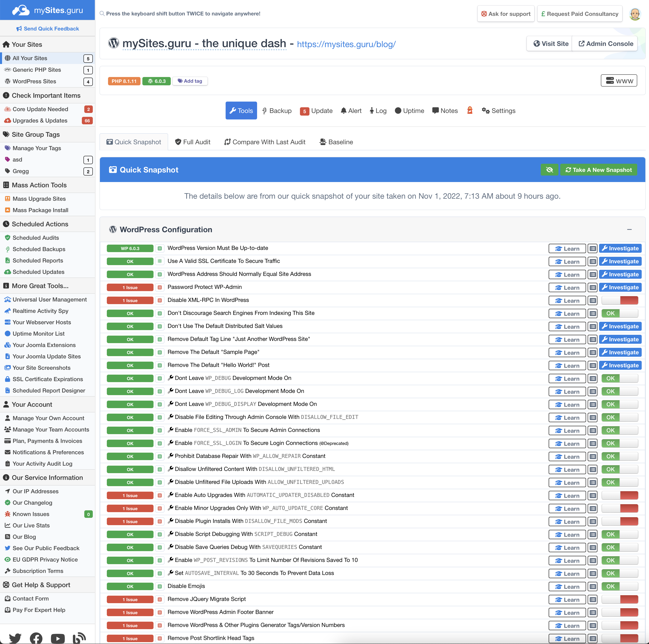Click the WWW server button
Screen dimensions: 649x644
pos(619,81)
